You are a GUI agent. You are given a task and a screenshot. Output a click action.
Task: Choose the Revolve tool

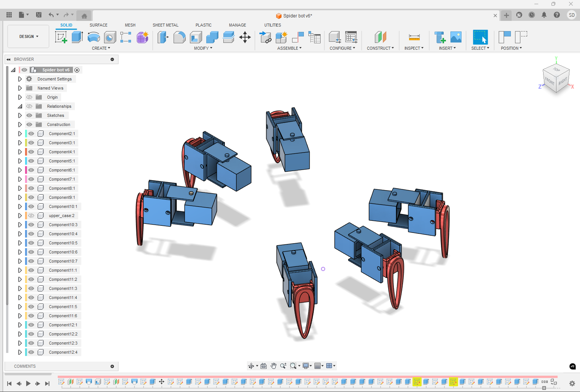point(94,37)
